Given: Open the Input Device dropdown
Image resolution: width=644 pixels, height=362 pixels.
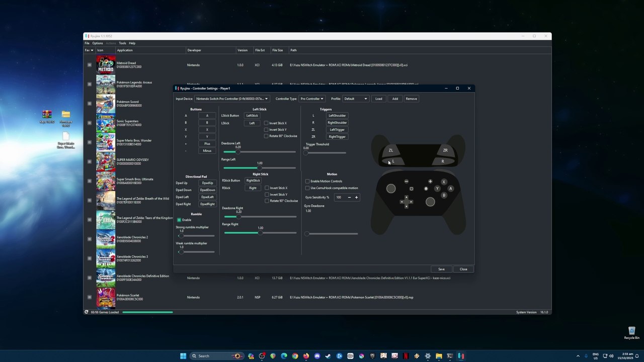Looking at the screenshot, I should 232,99.
